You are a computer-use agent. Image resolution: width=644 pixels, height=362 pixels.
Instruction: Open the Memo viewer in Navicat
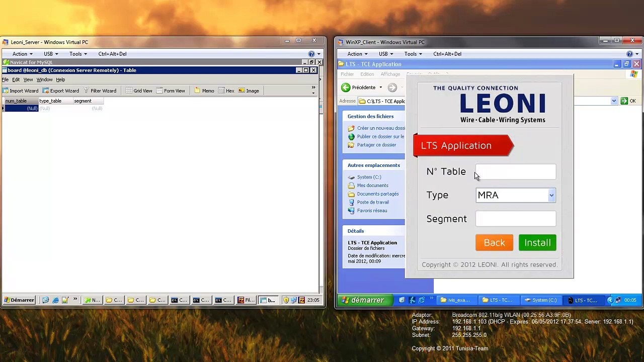[x=204, y=91]
